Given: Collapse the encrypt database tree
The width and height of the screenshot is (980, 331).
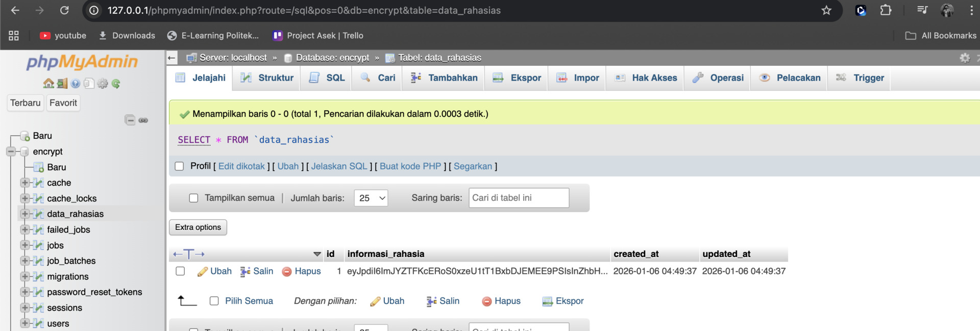Looking at the screenshot, I should pos(11,151).
